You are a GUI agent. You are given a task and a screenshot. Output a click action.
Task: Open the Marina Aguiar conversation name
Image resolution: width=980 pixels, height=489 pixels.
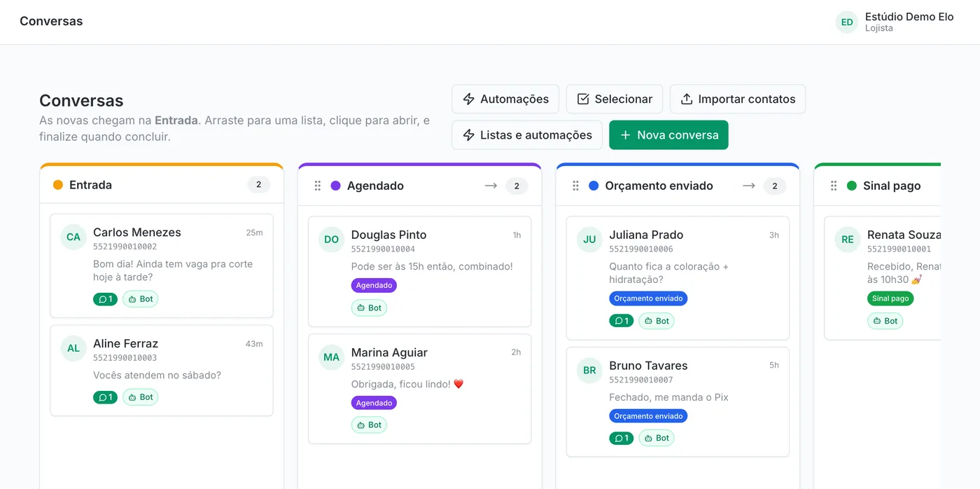pyautogui.click(x=389, y=352)
